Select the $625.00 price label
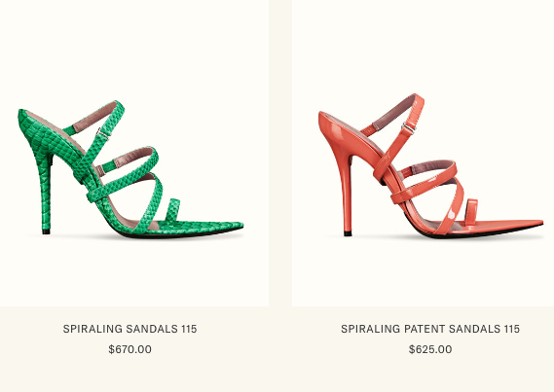The width and height of the screenshot is (554, 392). (430, 349)
